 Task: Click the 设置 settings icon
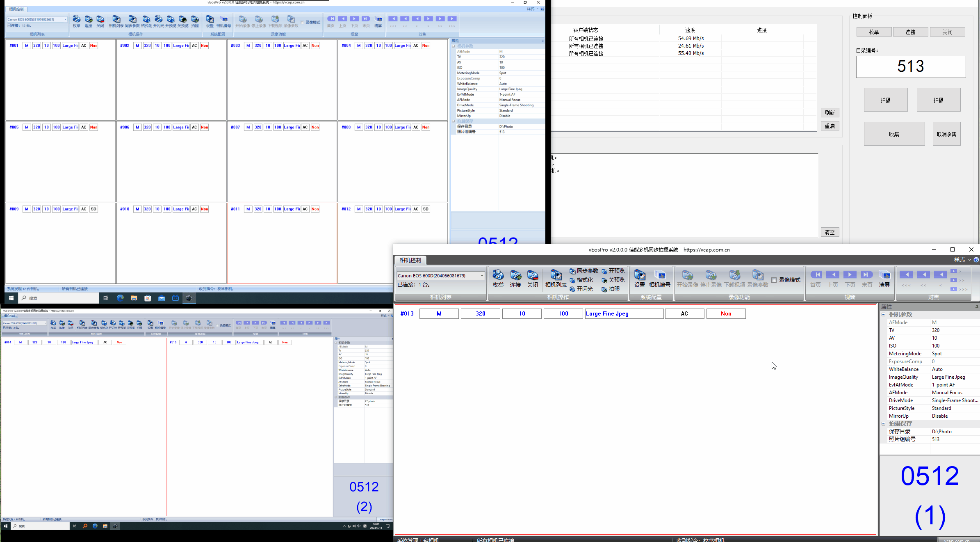[639, 278]
